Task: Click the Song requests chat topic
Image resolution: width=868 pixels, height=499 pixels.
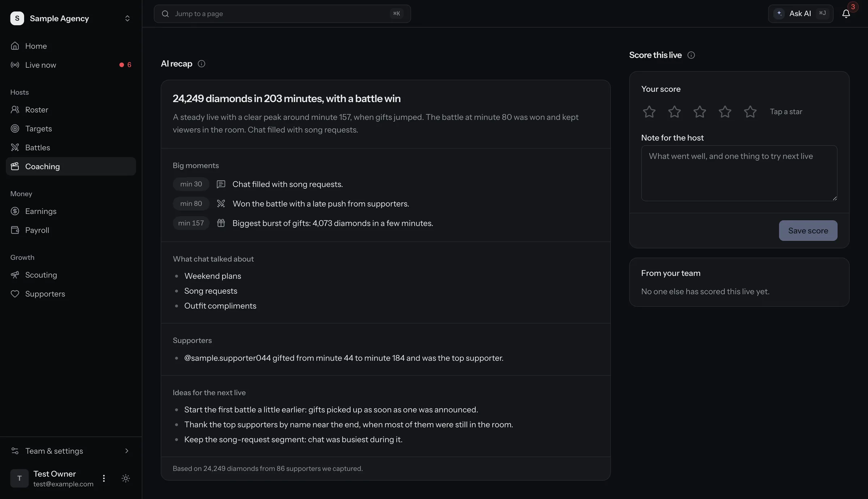Action: (x=211, y=291)
